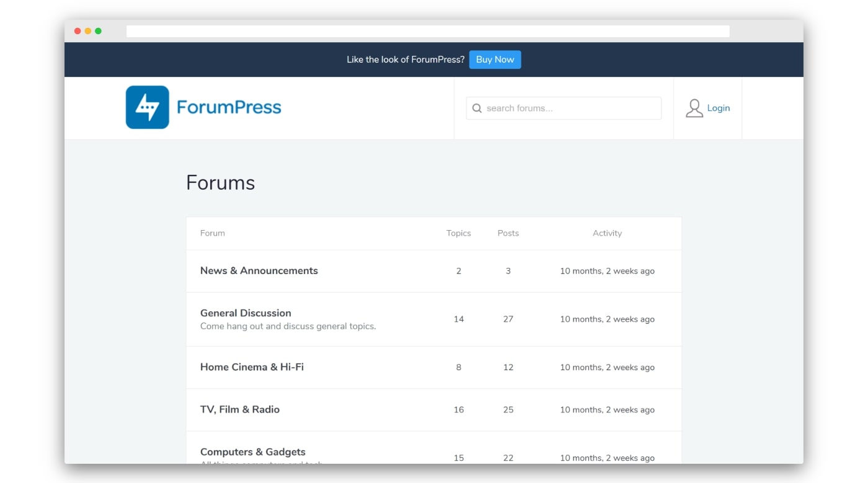Click the Activity column header

click(x=607, y=233)
